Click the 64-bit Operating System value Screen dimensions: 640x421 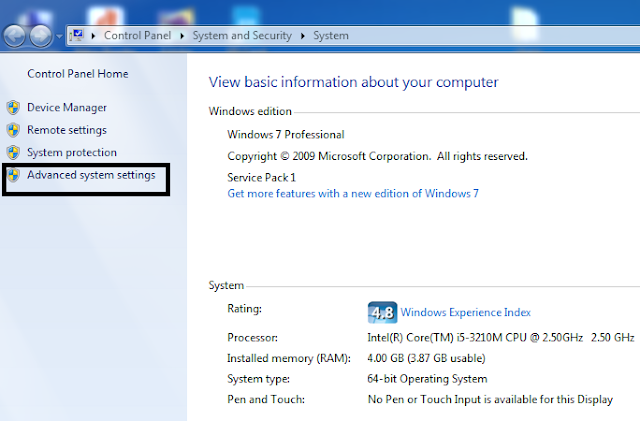pos(427,379)
